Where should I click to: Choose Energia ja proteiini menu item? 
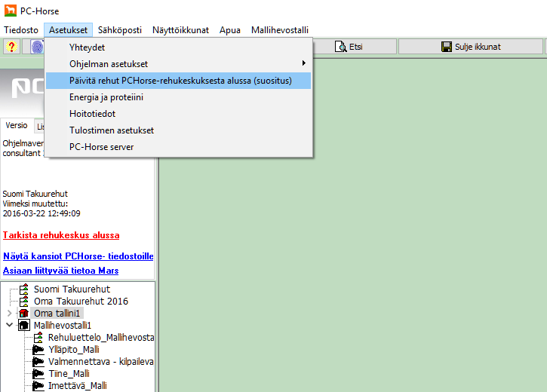(x=178, y=97)
